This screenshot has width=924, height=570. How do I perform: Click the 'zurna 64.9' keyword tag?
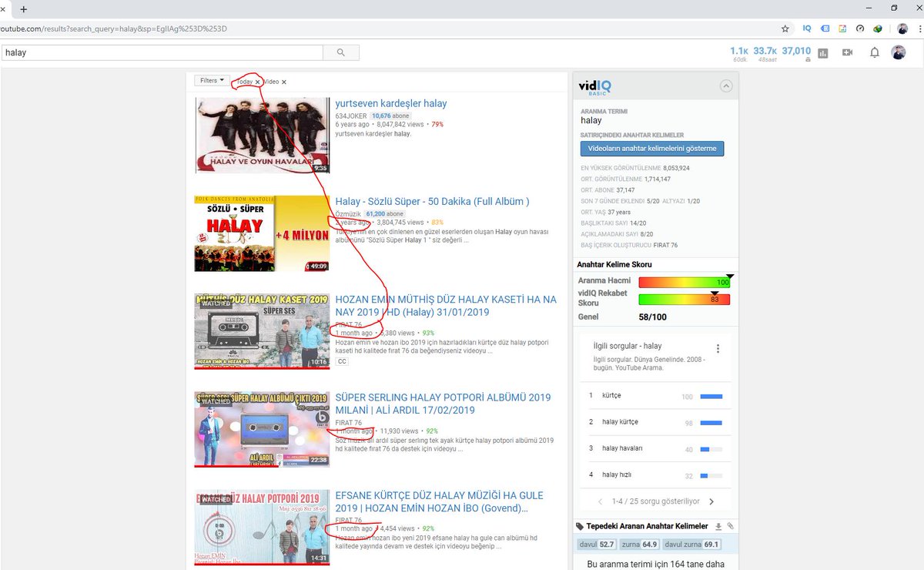point(640,545)
